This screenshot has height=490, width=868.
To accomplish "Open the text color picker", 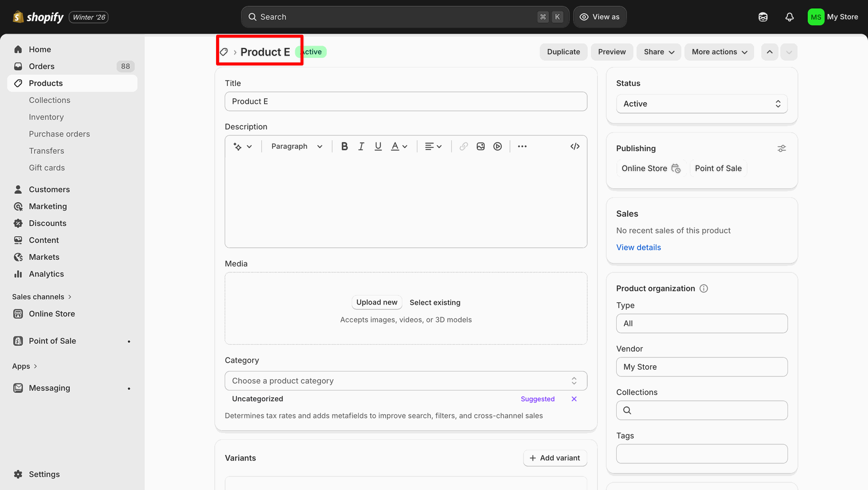I will click(399, 146).
